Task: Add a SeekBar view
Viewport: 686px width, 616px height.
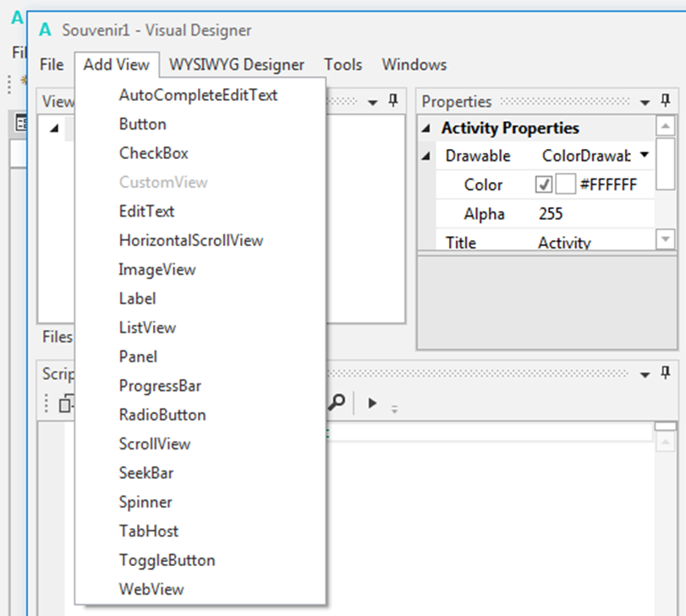Action: click(200, 473)
